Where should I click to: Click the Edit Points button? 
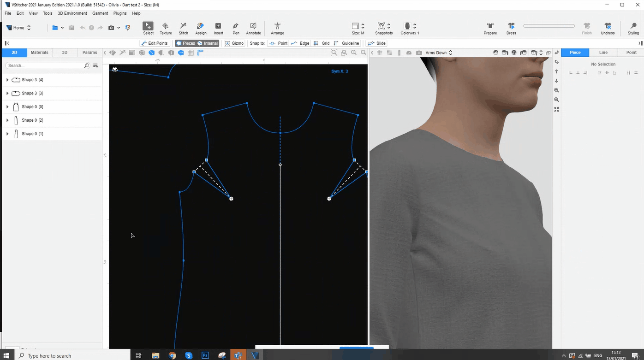(x=155, y=43)
